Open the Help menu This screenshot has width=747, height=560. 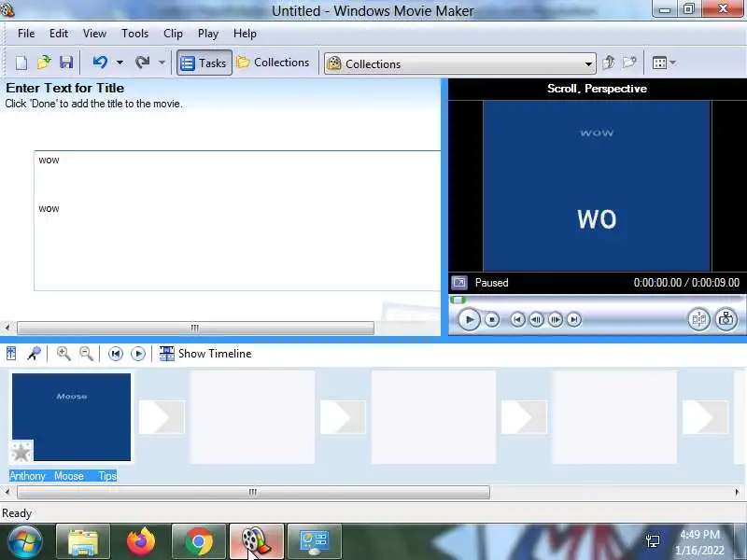click(x=245, y=34)
